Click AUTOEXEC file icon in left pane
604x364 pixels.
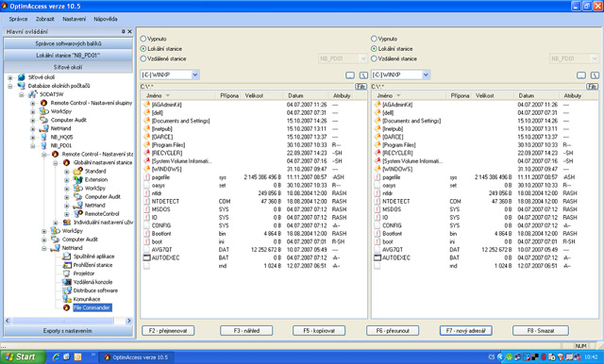(146, 257)
